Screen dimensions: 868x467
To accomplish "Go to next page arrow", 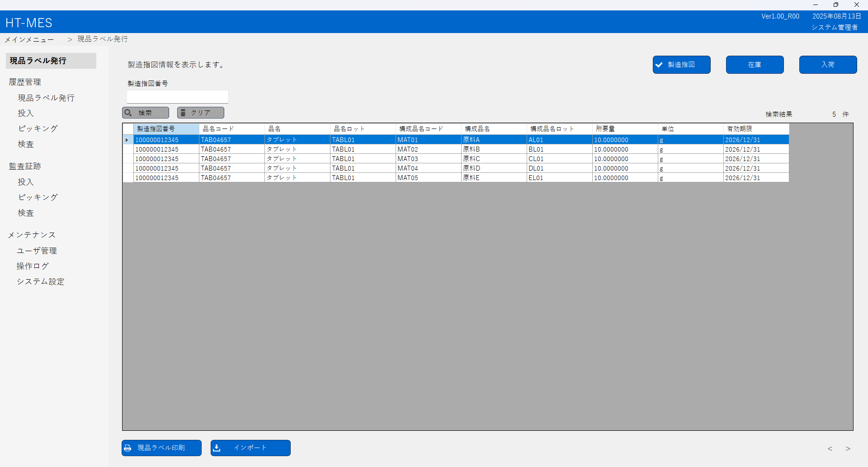I will [x=848, y=449].
